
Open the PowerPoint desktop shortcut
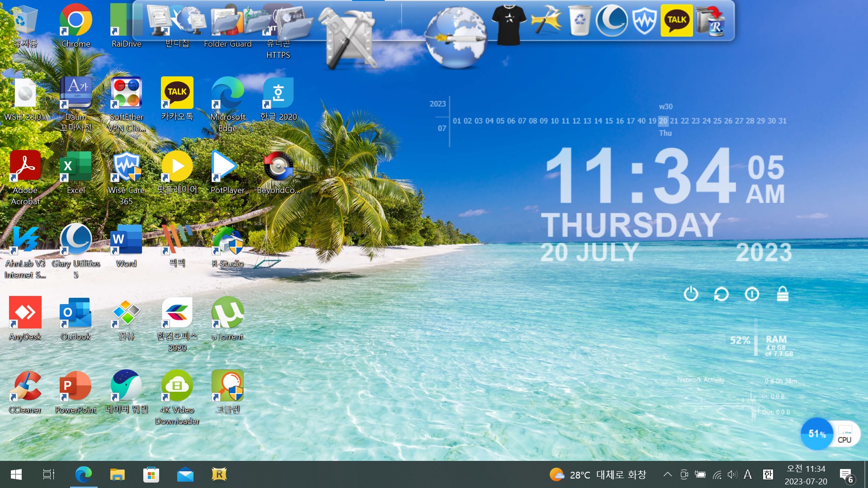pos(75,385)
